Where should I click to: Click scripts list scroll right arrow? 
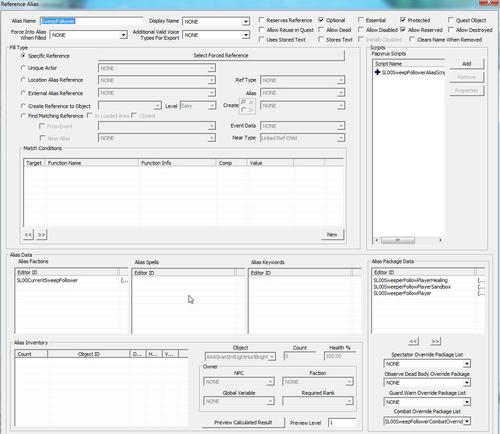tap(441, 240)
